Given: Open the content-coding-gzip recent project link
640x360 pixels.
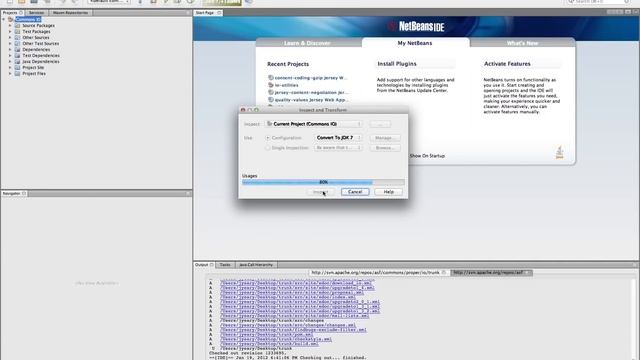Looking at the screenshot, I should click(x=311, y=78).
